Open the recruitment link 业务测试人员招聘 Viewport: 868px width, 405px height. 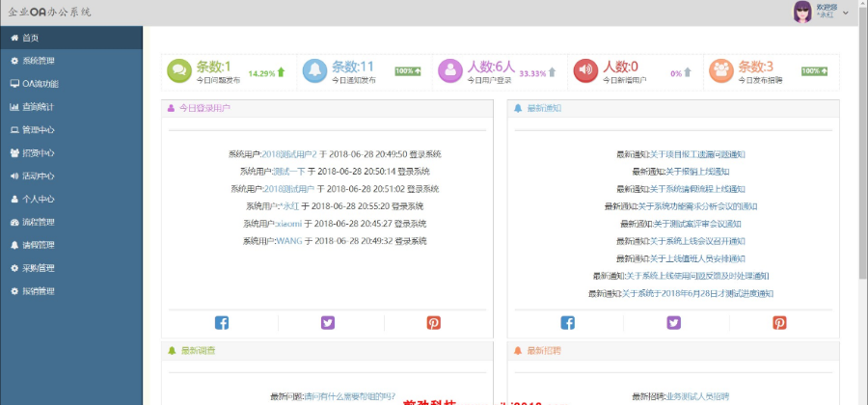click(x=697, y=396)
